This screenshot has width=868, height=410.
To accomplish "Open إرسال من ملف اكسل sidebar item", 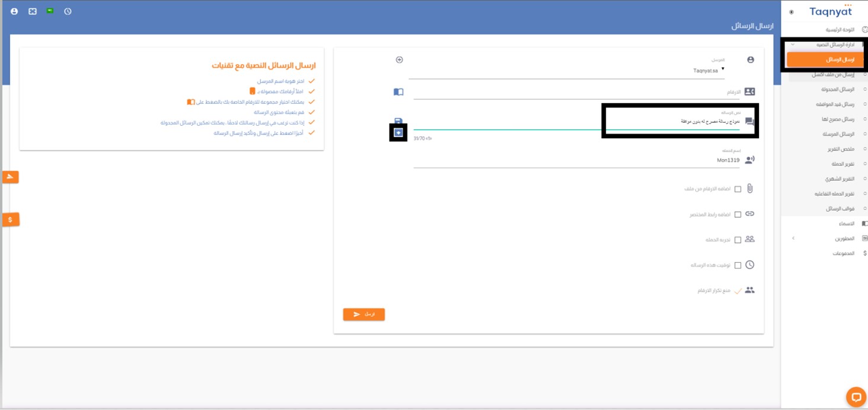I will pos(833,75).
